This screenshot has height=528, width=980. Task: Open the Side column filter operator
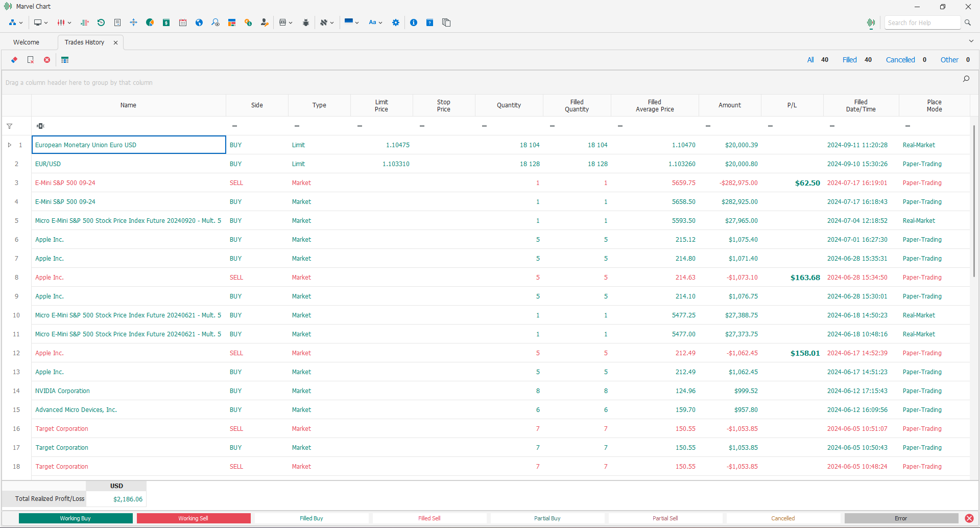click(234, 126)
